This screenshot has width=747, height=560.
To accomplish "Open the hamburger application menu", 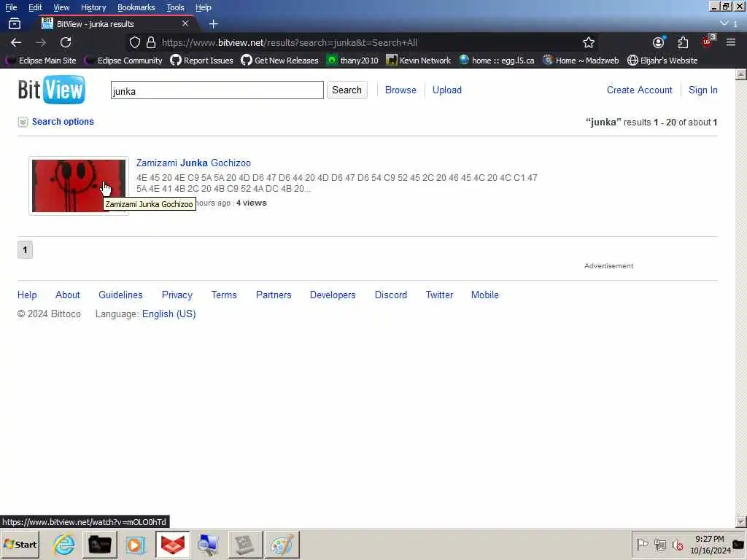I will (731, 42).
